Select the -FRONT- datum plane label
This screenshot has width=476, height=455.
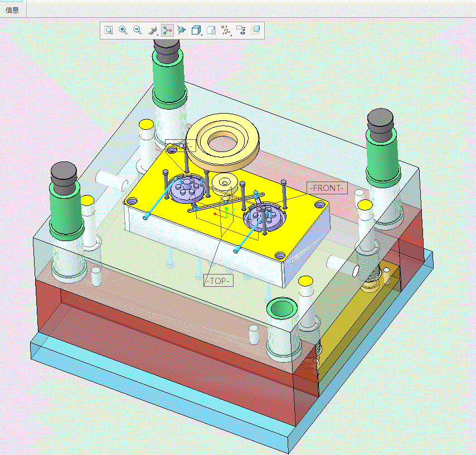(327, 188)
